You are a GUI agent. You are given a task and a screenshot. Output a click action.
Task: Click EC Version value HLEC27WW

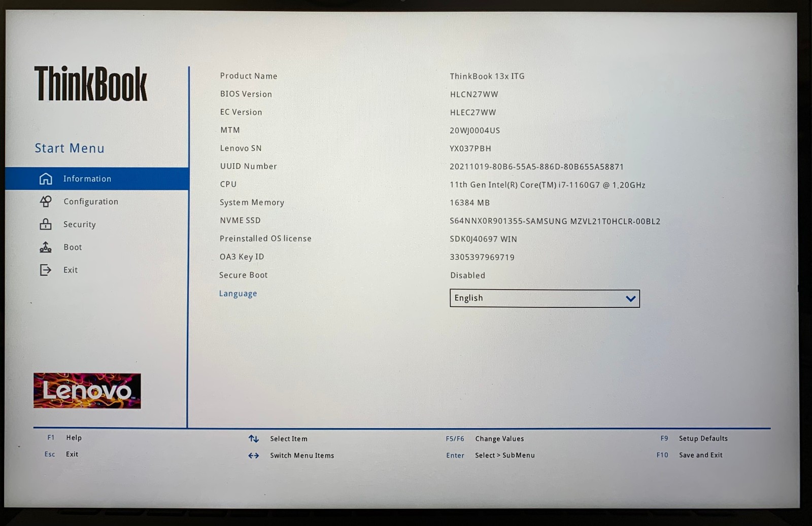[x=473, y=113]
